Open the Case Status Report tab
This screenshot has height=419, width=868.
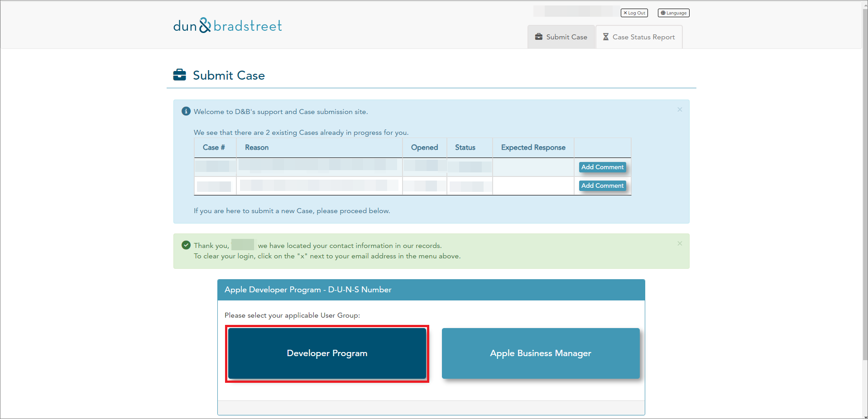click(639, 37)
